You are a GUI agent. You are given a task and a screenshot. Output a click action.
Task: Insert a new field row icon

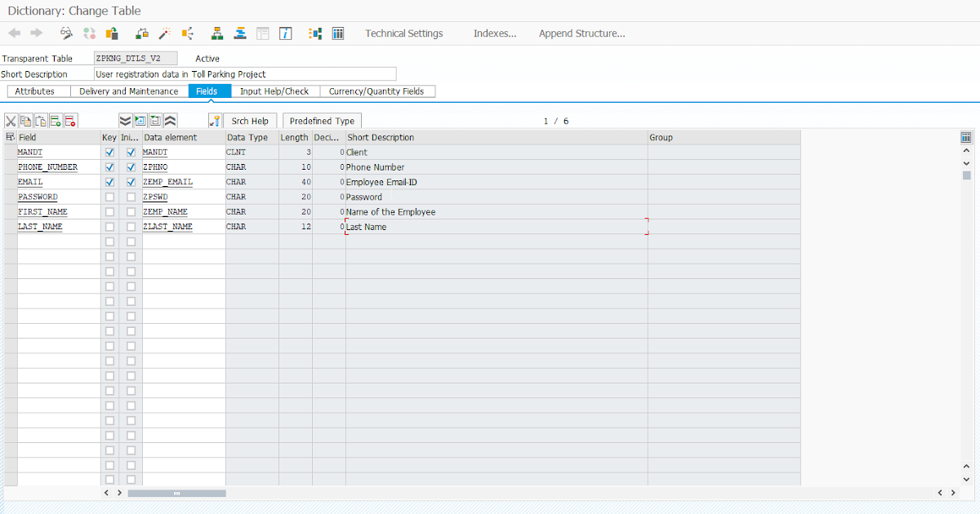point(56,120)
